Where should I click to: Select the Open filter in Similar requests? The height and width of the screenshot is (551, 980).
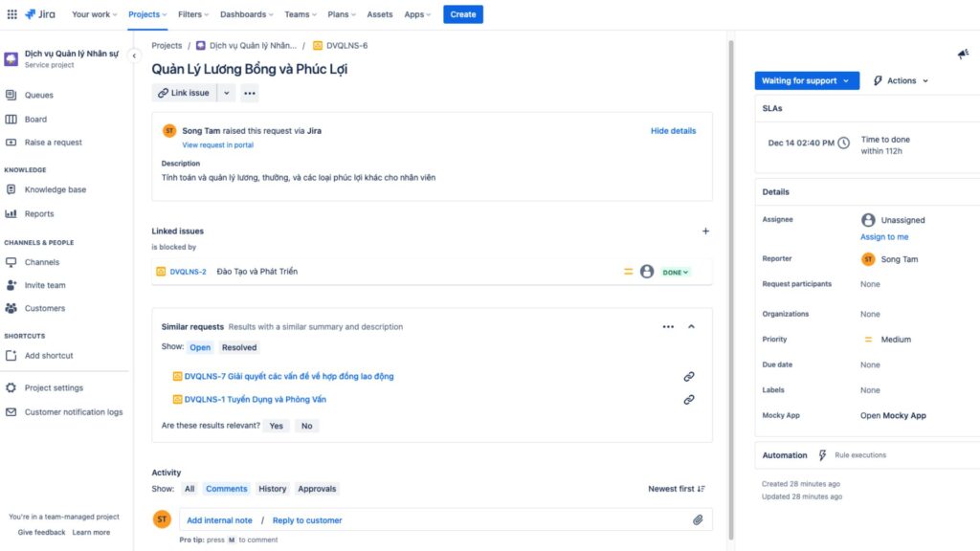[x=200, y=347]
